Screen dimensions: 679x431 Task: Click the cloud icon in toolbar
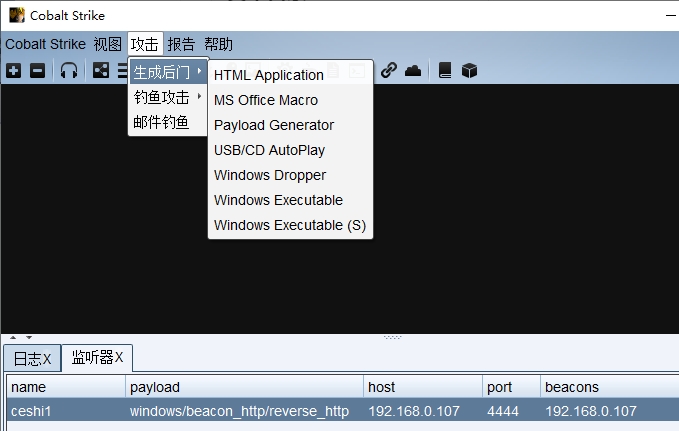(x=412, y=70)
